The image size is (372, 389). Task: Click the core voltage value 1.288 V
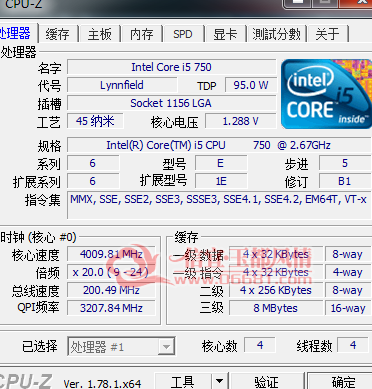click(241, 121)
